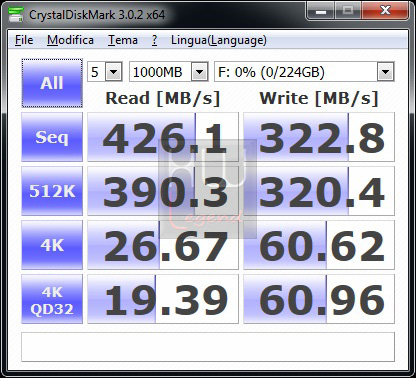Select the 512K write value 320.4
The height and width of the screenshot is (378, 416).
(x=319, y=191)
